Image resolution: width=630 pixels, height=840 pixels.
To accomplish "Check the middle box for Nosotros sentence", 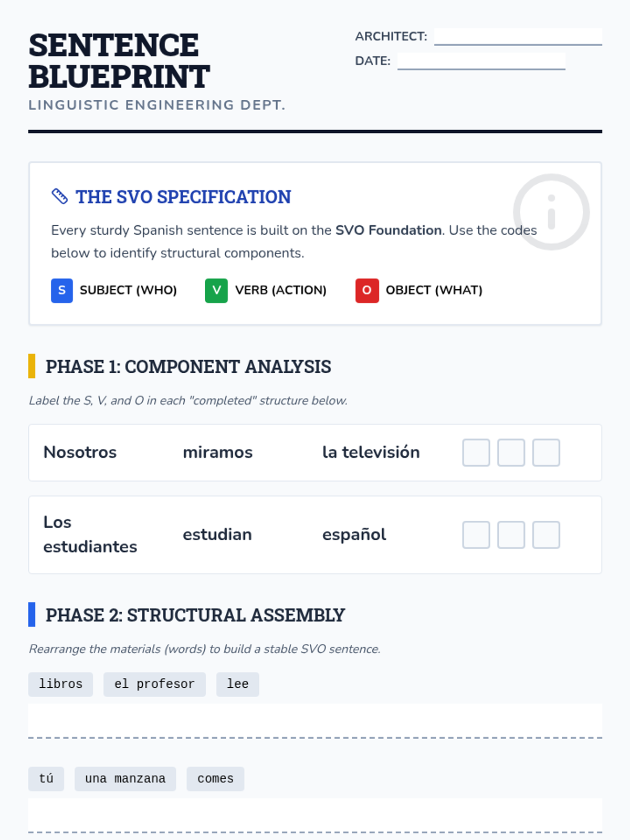I will [x=511, y=453].
